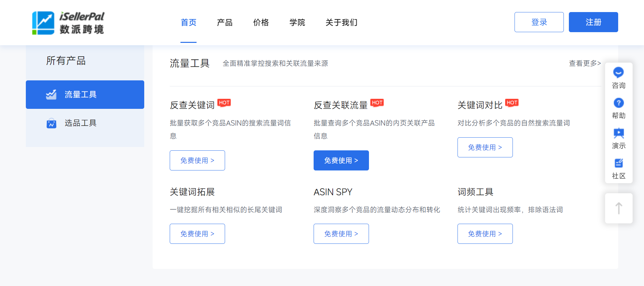This screenshot has height=286, width=644.
Task: Click 免费使用 under 词频工具
Action: (x=485, y=234)
